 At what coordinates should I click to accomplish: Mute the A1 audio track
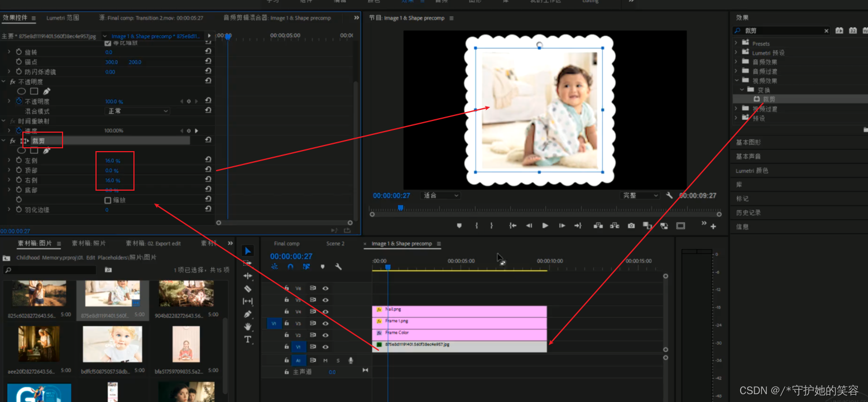(325, 361)
